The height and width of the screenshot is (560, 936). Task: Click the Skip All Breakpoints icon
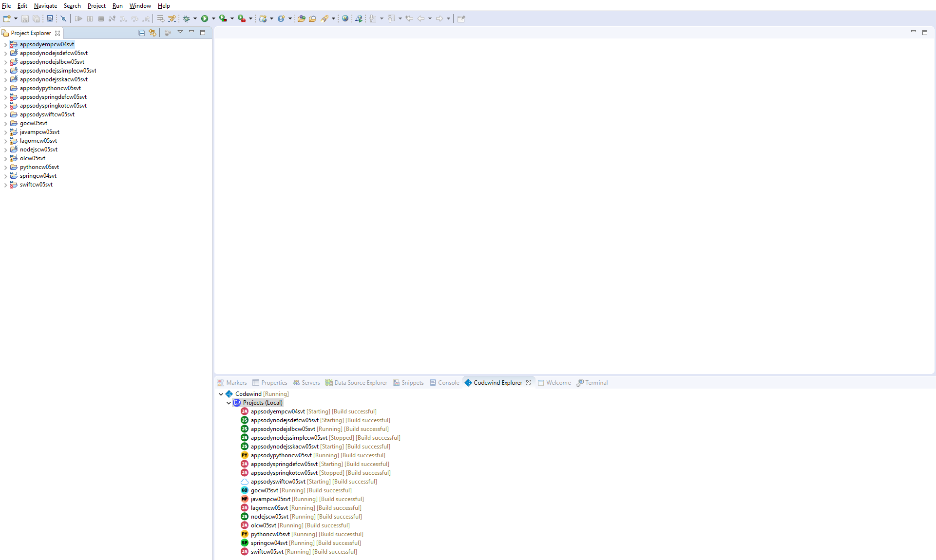(x=64, y=19)
